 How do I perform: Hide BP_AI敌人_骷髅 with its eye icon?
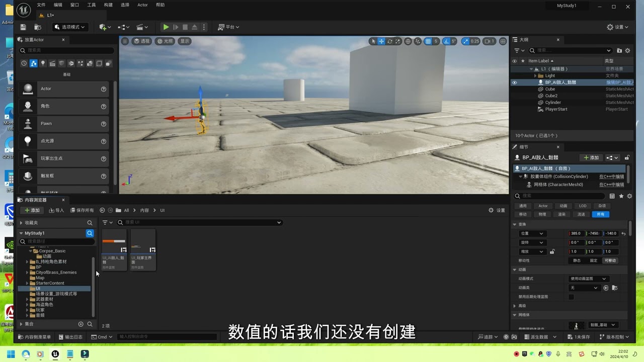coord(514,82)
